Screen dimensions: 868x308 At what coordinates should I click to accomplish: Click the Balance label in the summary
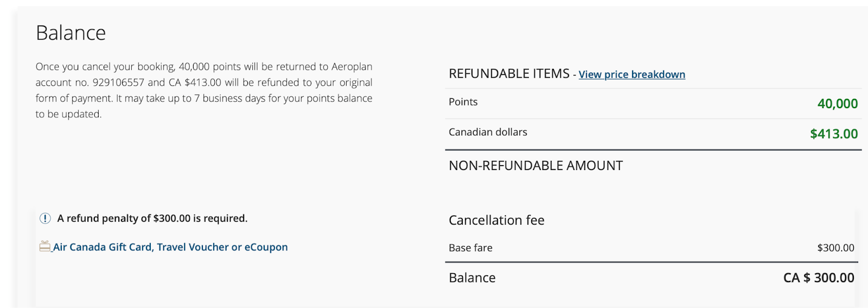point(472,278)
